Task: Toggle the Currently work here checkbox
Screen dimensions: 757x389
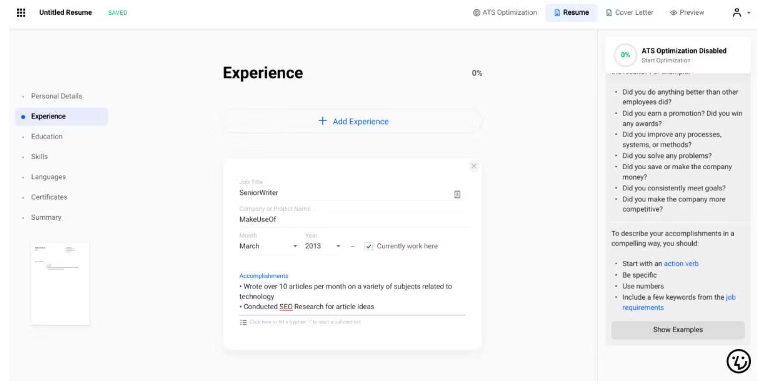Action: 369,246
